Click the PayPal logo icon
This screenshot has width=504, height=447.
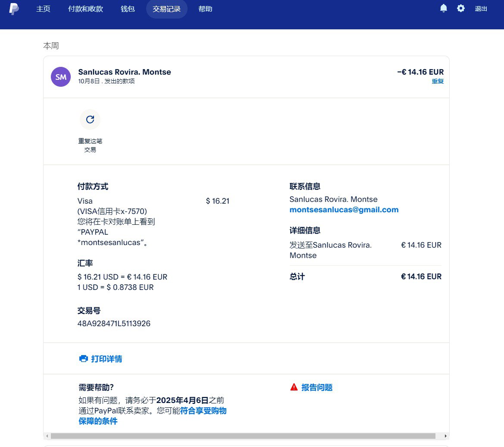tap(14, 9)
